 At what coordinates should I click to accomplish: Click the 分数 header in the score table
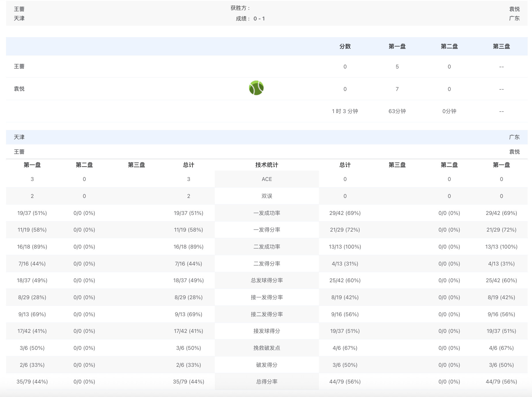pos(345,46)
